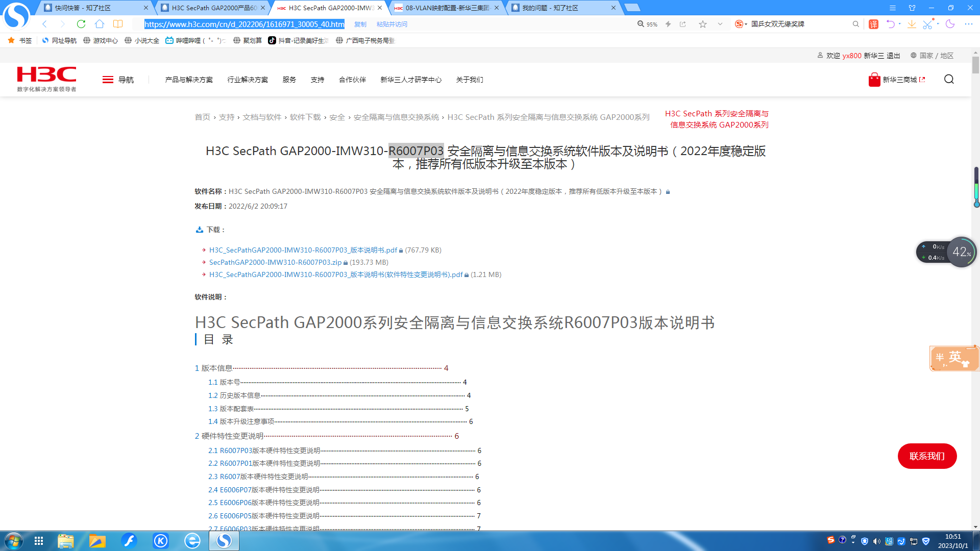Click the red 联系我们 button
The image size is (980, 551).
927,456
